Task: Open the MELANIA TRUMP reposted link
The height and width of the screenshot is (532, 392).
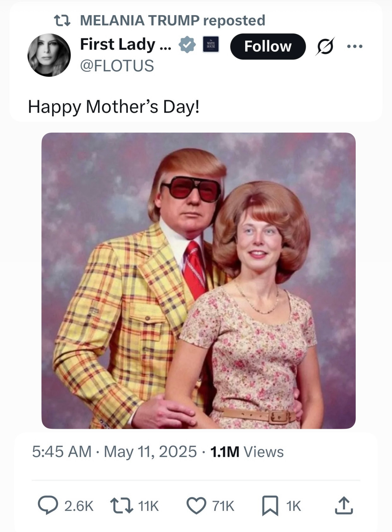Action: click(x=173, y=21)
